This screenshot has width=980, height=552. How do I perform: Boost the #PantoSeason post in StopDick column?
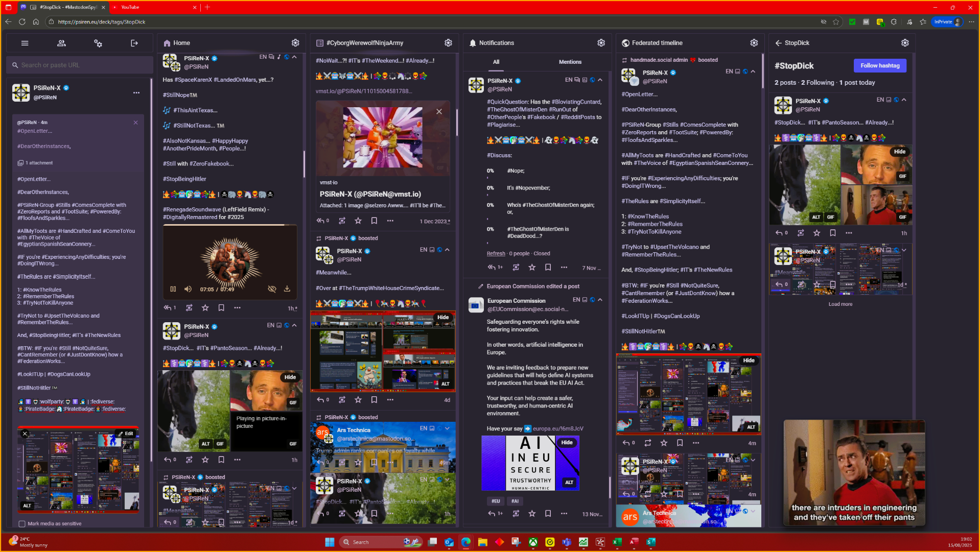point(801,233)
